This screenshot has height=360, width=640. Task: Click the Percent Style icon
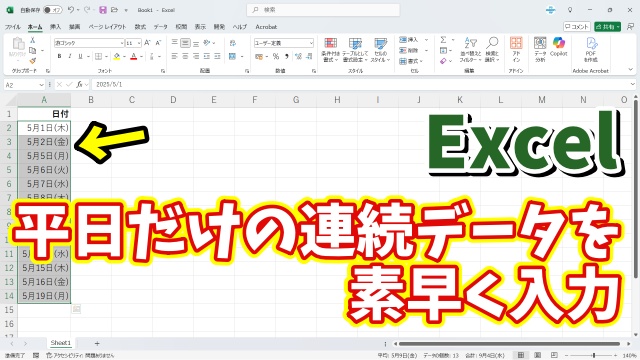pos(276,56)
